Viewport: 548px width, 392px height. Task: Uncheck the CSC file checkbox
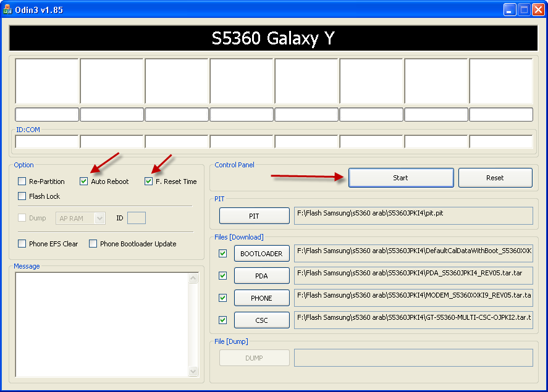(222, 320)
